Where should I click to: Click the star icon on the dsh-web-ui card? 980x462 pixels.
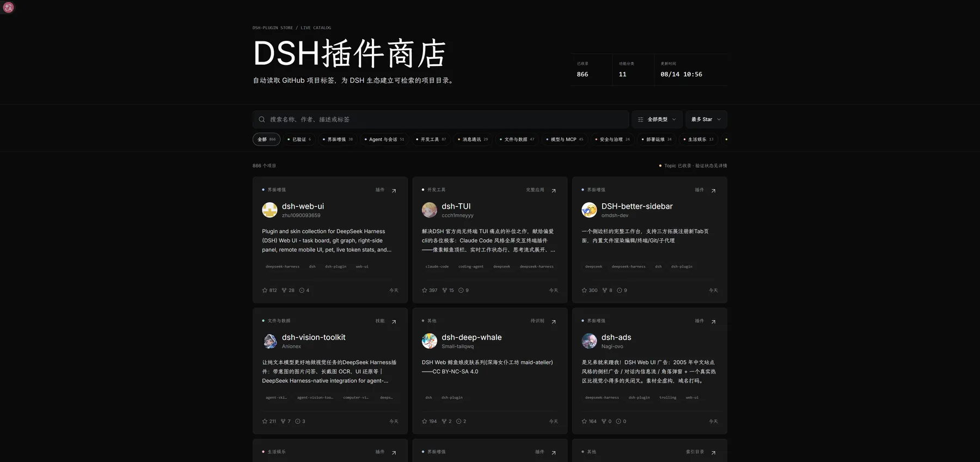tap(265, 290)
